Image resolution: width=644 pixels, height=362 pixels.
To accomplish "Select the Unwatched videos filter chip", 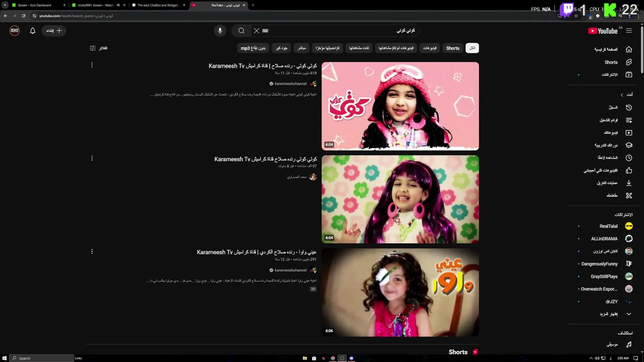I will click(x=396, y=48).
